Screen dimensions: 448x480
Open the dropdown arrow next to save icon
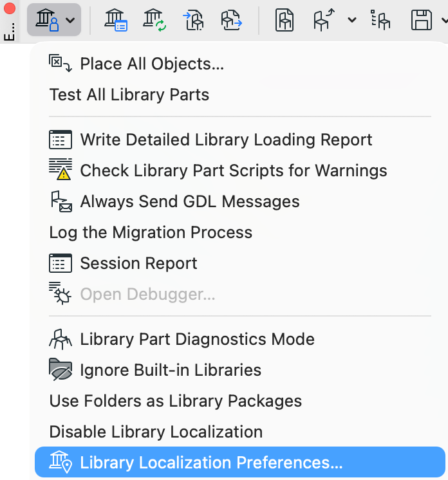[x=444, y=20]
